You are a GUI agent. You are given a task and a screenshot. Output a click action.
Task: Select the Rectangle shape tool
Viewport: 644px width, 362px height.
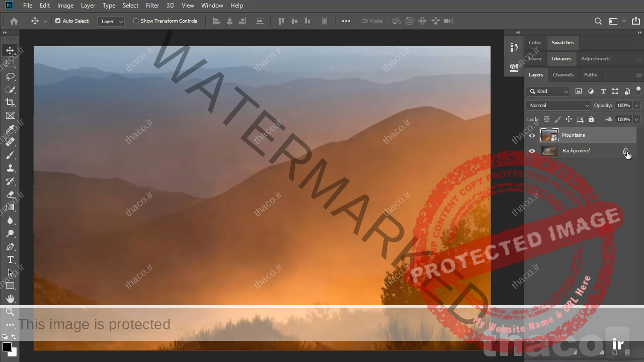pyautogui.click(x=10, y=286)
